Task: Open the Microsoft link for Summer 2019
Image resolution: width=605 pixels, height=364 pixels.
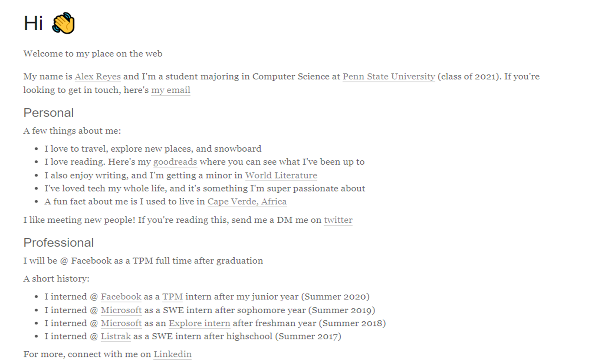Action: [121, 310]
